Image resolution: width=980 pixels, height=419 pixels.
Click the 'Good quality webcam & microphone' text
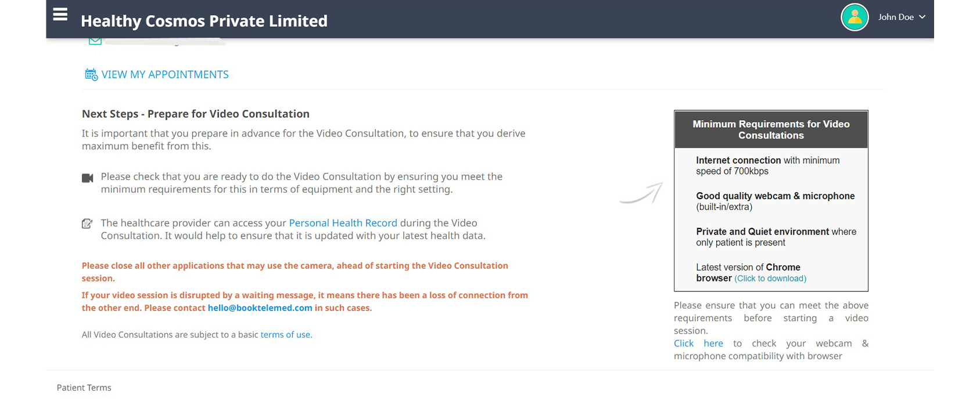pyautogui.click(x=775, y=196)
